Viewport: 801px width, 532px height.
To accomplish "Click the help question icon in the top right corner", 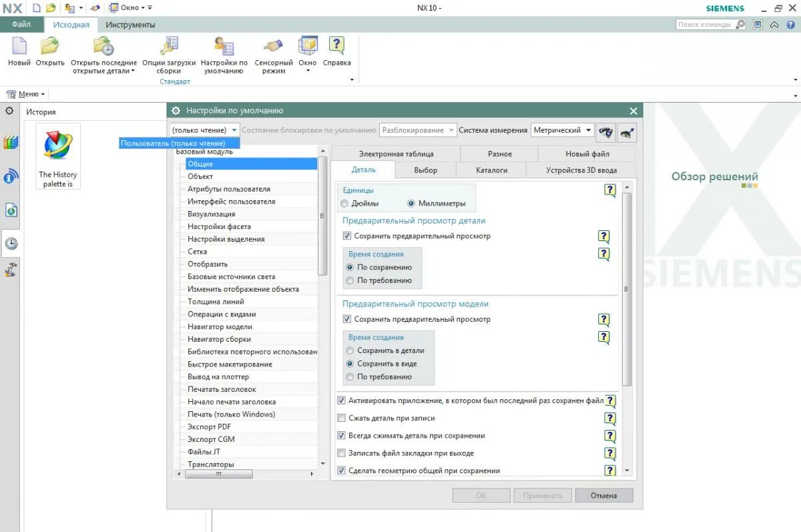I will [x=790, y=25].
